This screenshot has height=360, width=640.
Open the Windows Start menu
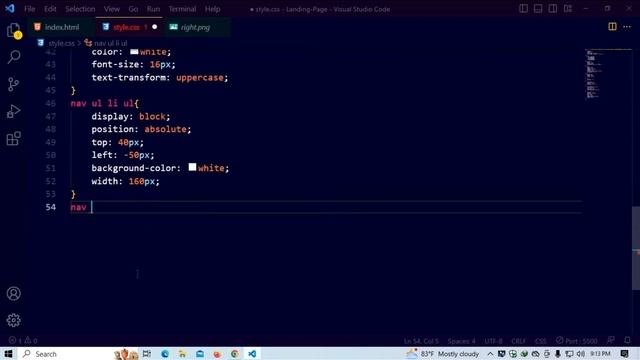coord(8,353)
